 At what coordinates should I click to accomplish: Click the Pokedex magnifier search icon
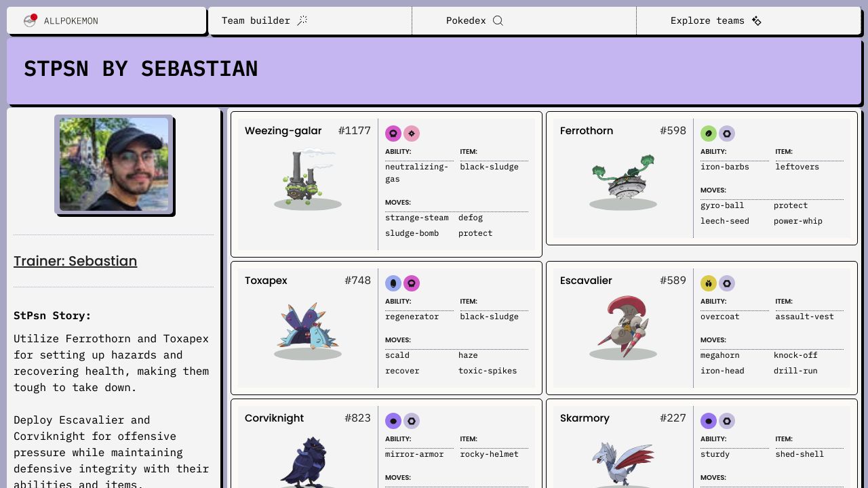click(498, 20)
